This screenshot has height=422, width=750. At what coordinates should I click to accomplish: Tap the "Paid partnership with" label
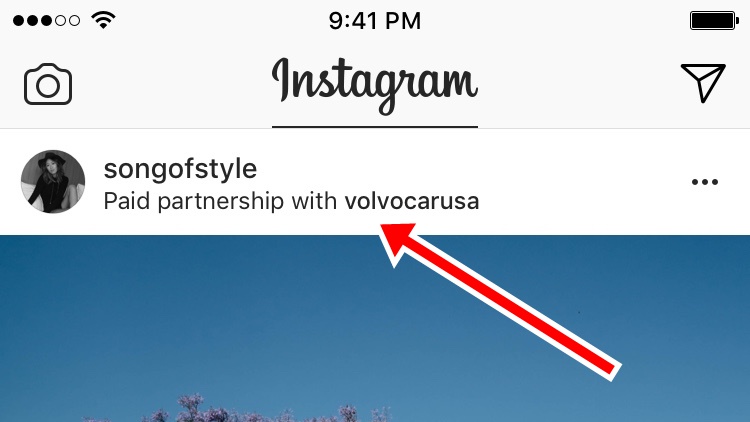point(220,201)
